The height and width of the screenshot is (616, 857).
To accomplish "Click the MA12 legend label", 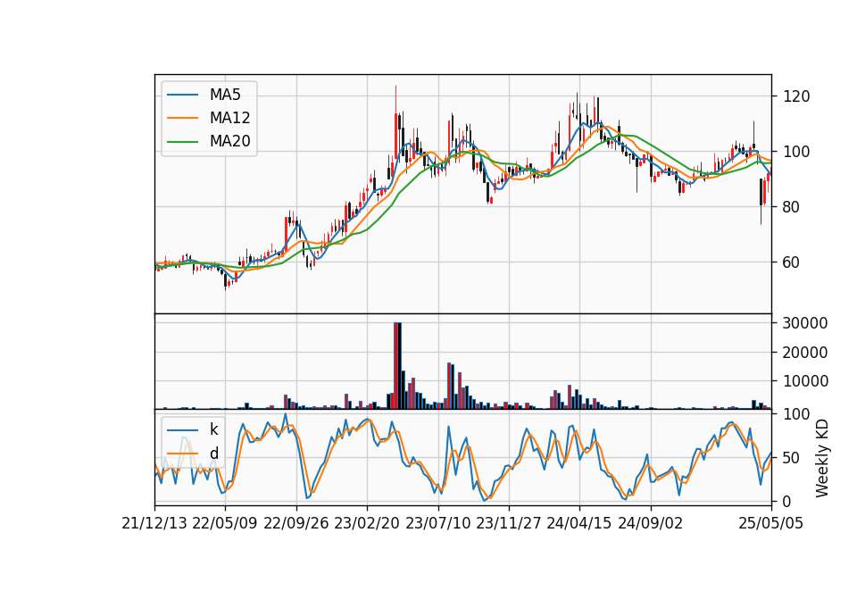I will point(229,118).
